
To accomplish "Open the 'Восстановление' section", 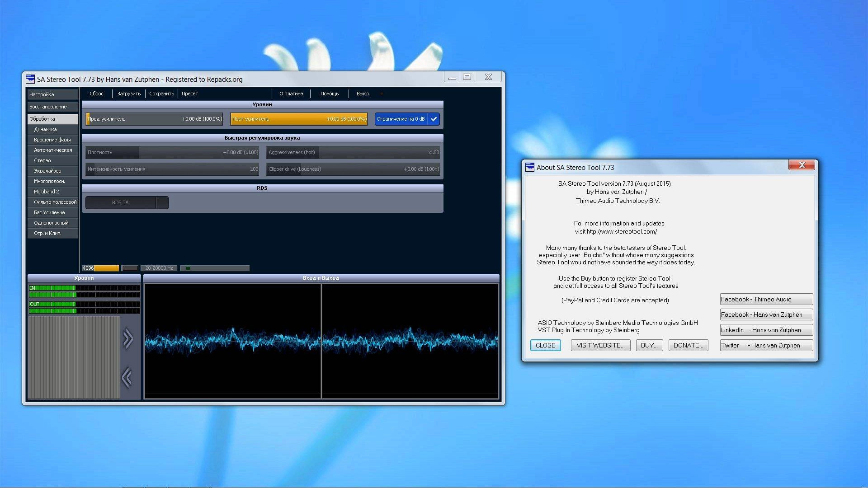I will [x=52, y=107].
